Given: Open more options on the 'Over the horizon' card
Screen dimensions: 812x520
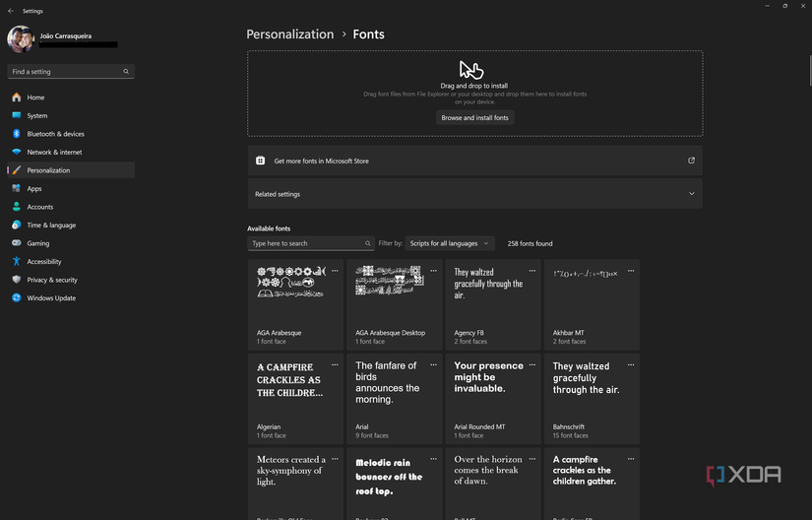Looking at the screenshot, I should 532,459.
